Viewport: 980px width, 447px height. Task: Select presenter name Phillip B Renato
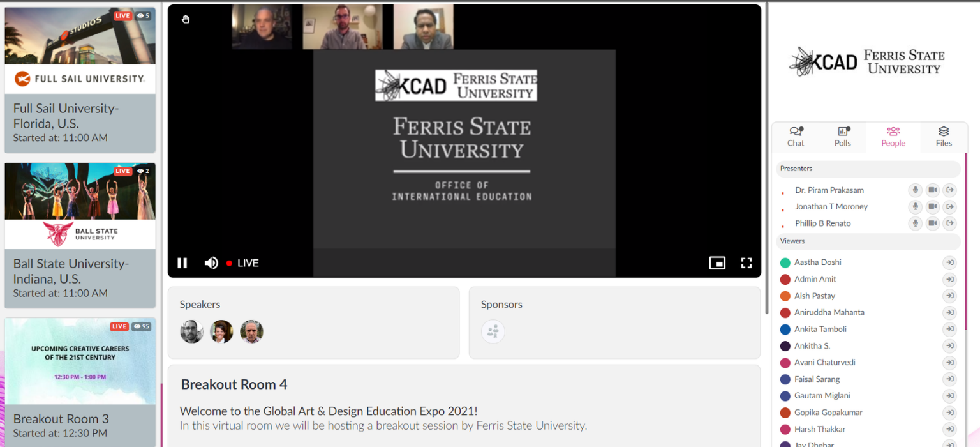click(823, 223)
